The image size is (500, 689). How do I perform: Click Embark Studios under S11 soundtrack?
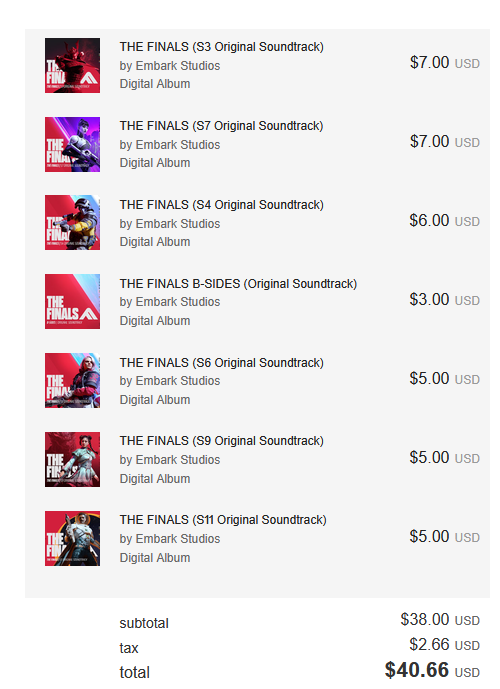pyautogui.click(x=178, y=539)
